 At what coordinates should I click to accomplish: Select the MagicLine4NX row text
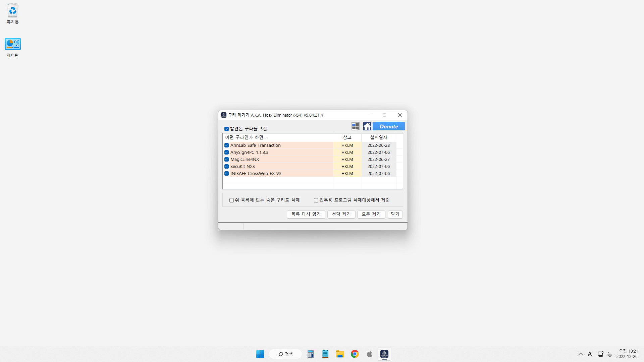[x=245, y=160]
